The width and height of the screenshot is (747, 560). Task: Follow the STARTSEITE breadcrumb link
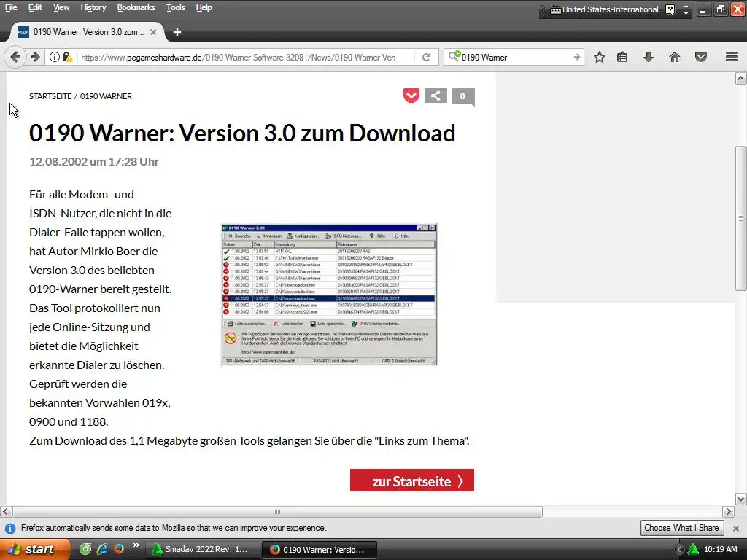click(x=50, y=96)
